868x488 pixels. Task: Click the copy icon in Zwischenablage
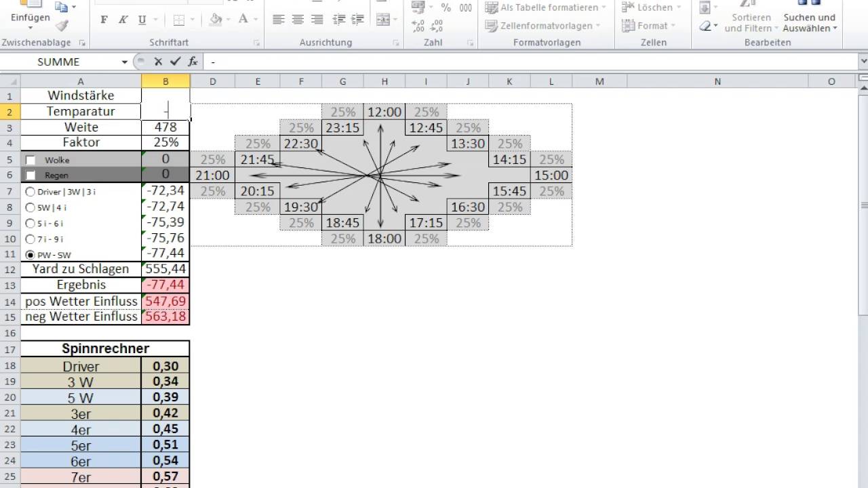pos(62,7)
